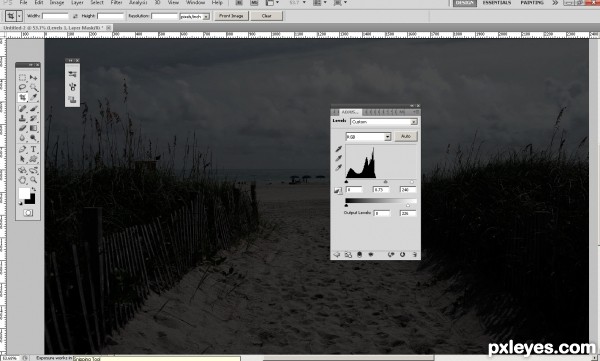Image resolution: width=600 pixels, height=361 pixels.
Task: Click the Clear button in options bar
Action: click(267, 16)
